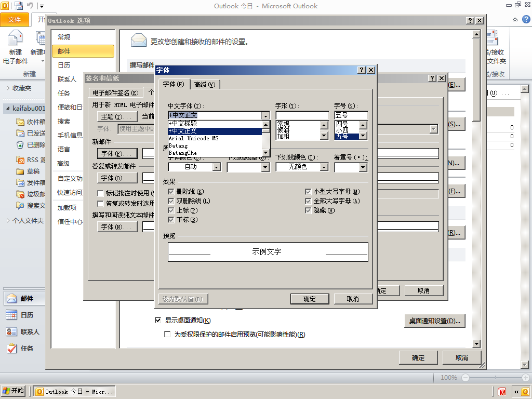Click the Search folders icon
The height and width of the screenshot is (399, 532).
20,206
